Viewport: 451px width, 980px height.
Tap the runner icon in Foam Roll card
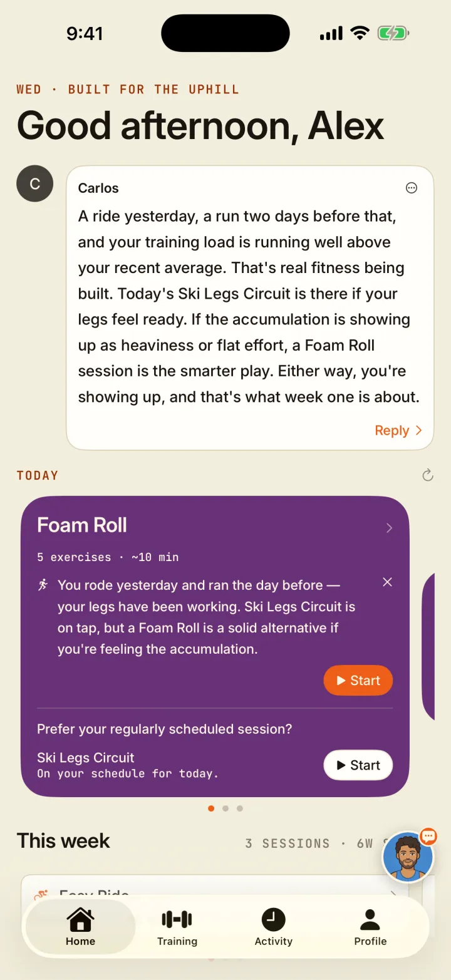coord(43,585)
